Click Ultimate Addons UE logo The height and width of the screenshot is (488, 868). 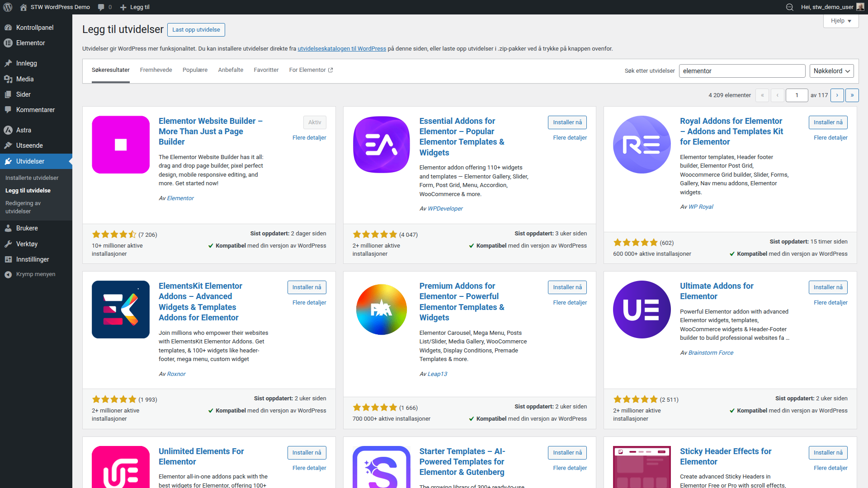pos(642,310)
